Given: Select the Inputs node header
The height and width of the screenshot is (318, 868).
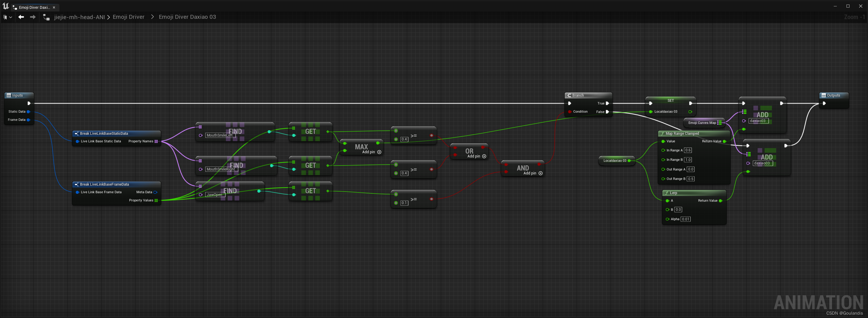Looking at the screenshot, I should (19, 95).
